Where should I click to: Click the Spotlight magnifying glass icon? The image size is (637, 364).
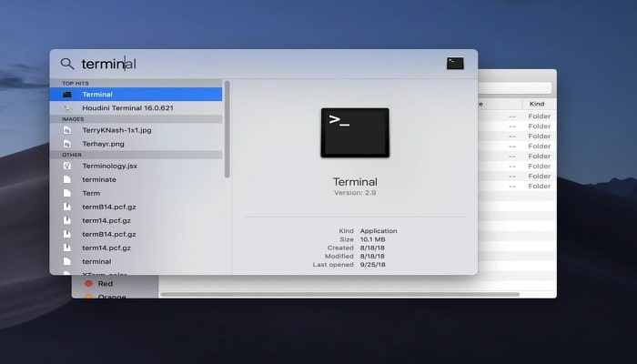(67, 64)
